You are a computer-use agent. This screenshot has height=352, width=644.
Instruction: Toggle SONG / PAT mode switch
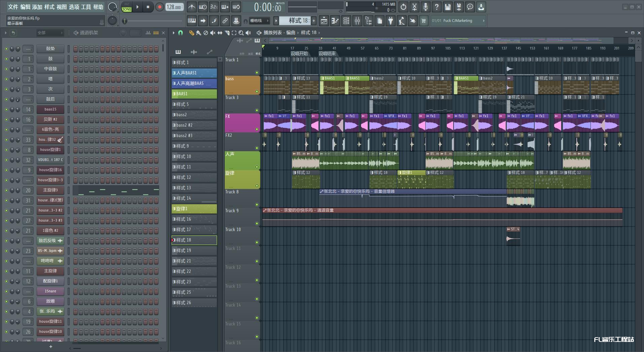[x=127, y=7]
